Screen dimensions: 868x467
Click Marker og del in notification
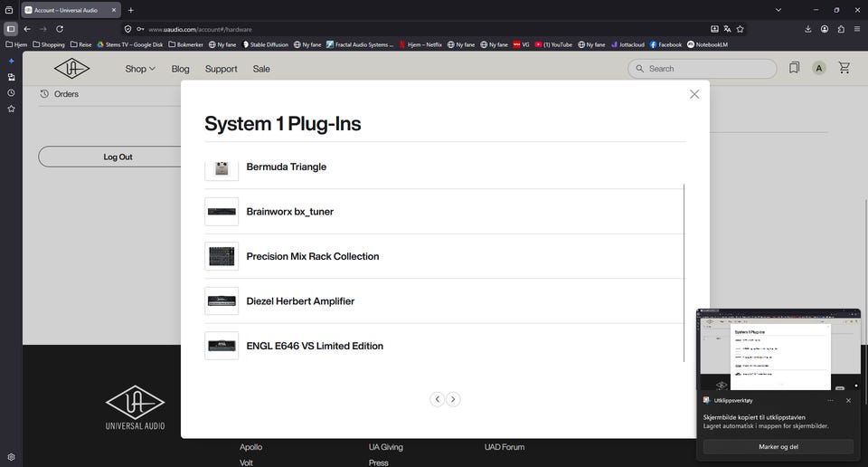click(x=778, y=446)
